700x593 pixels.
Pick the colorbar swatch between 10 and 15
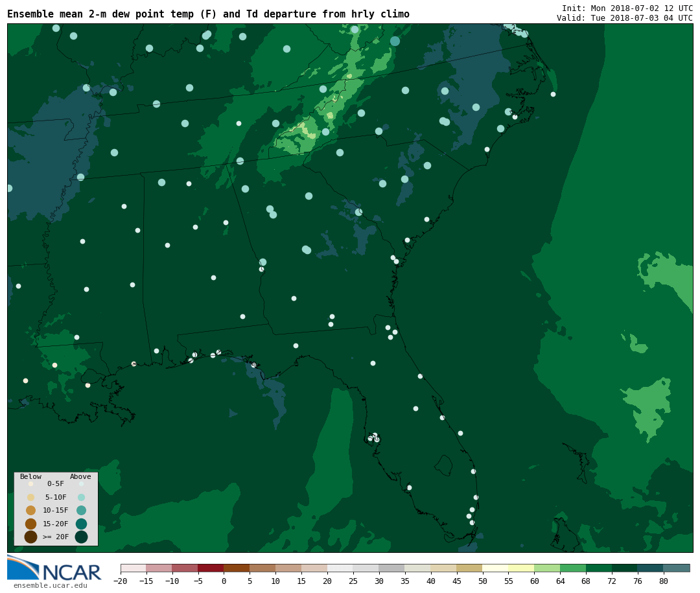pos(288,568)
